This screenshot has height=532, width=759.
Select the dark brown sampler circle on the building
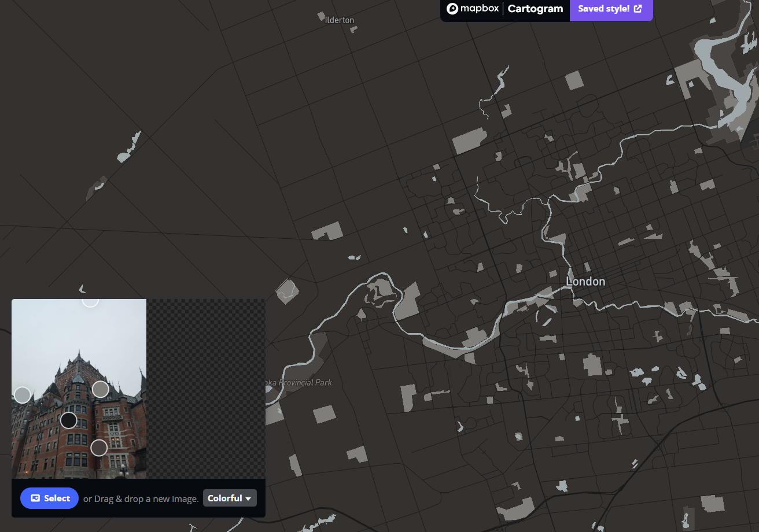point(98,448)
